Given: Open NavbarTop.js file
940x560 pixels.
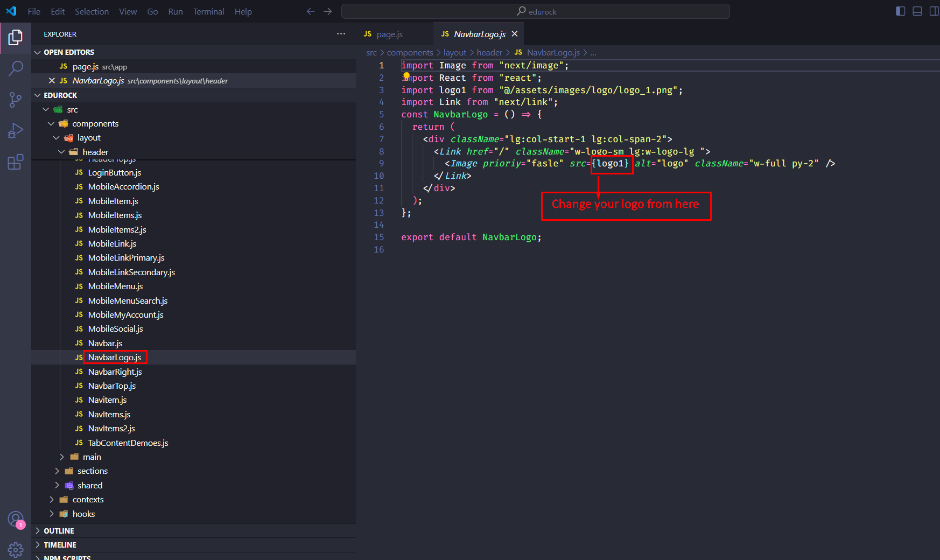Looking at the screenshot, I should point(193,386).
